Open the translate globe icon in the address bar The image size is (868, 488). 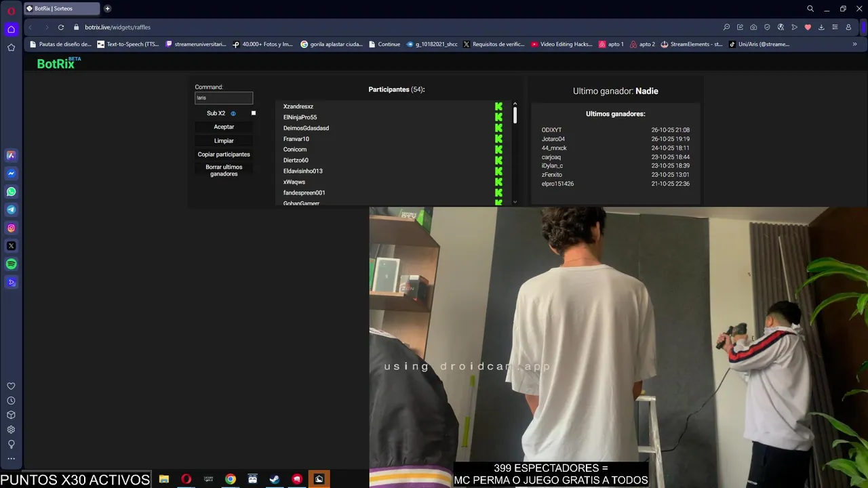pos(781,27)
